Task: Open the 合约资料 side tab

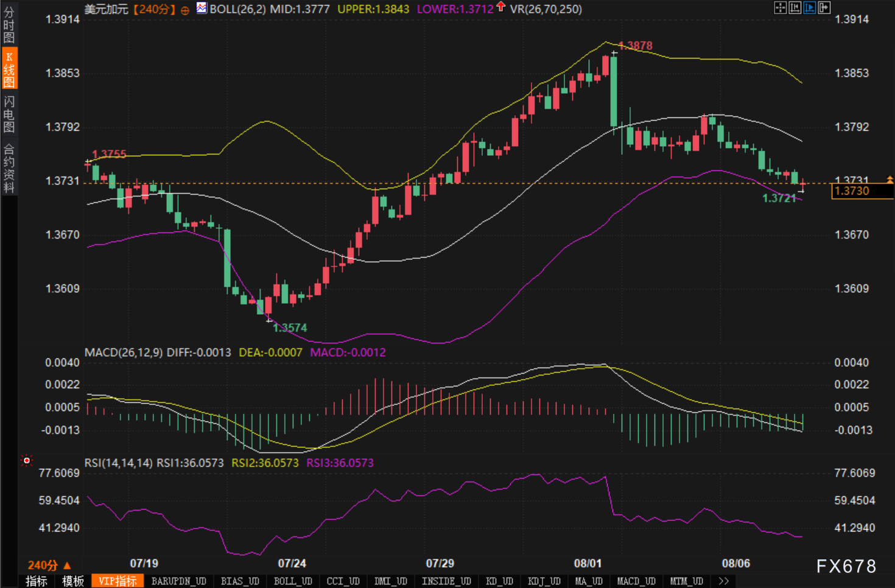Action: point(9,168)
